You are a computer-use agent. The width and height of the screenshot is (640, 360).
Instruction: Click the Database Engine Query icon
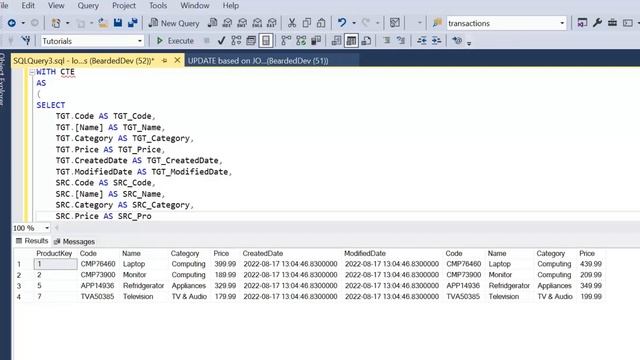[212, 23]
